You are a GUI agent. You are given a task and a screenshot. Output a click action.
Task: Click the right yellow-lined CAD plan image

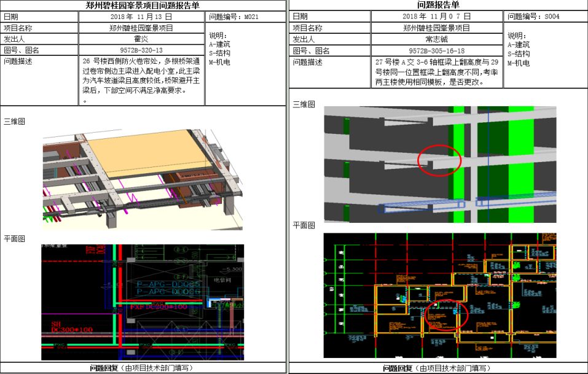[x=440, y=295]
